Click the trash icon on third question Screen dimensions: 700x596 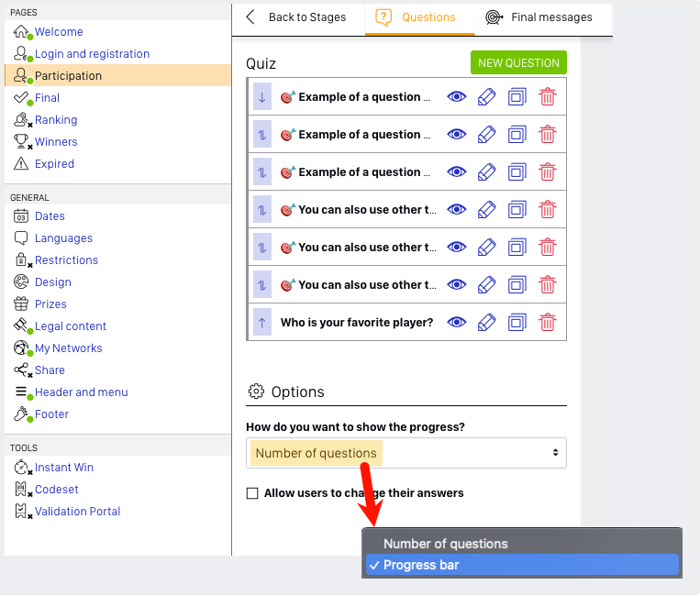click(x=548, y=172)
